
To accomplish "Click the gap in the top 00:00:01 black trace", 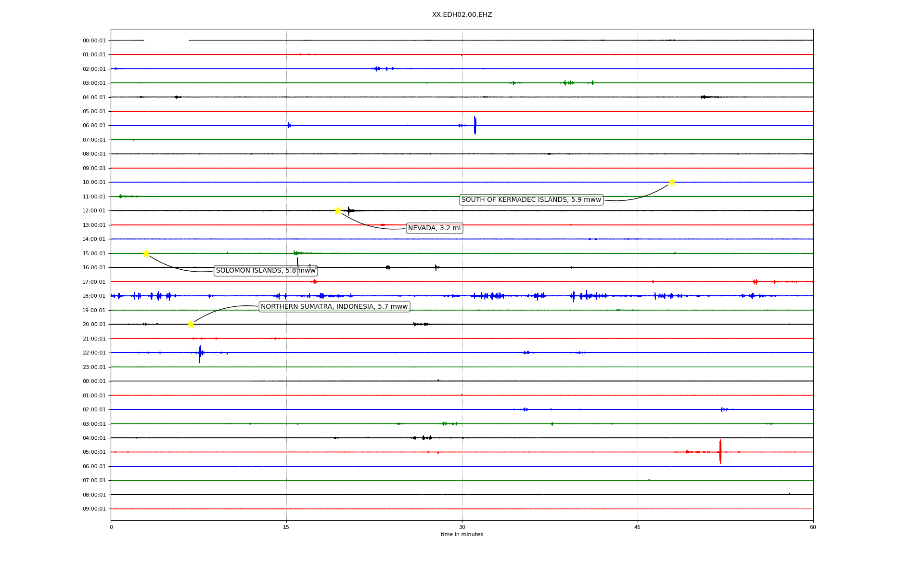I will (x=166, y=40).
